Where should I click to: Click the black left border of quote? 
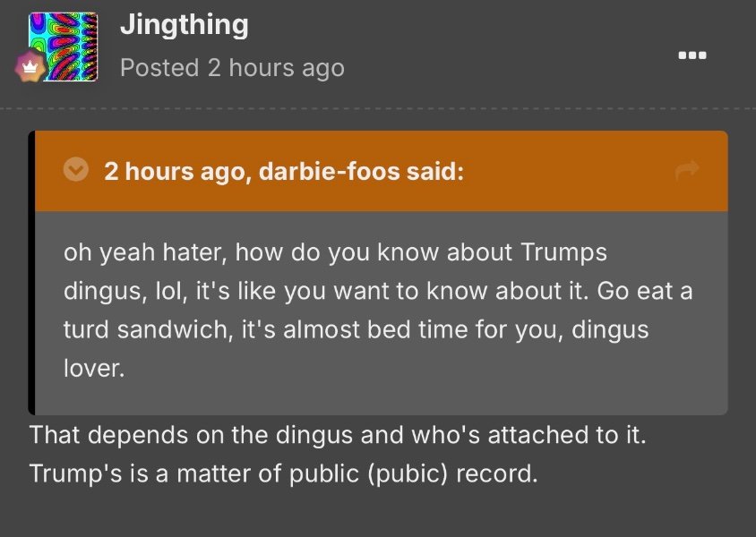point(31,273)
